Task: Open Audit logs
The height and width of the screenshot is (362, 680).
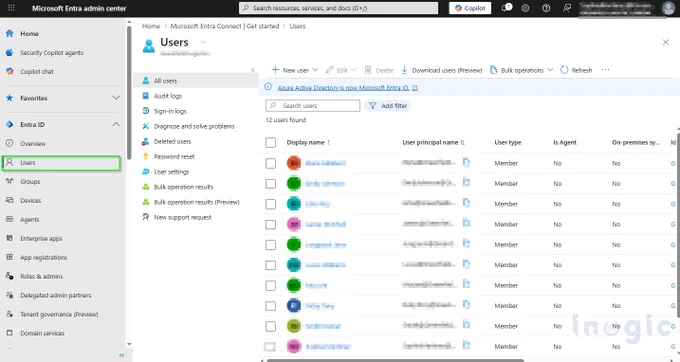Action: coord(168,96)
